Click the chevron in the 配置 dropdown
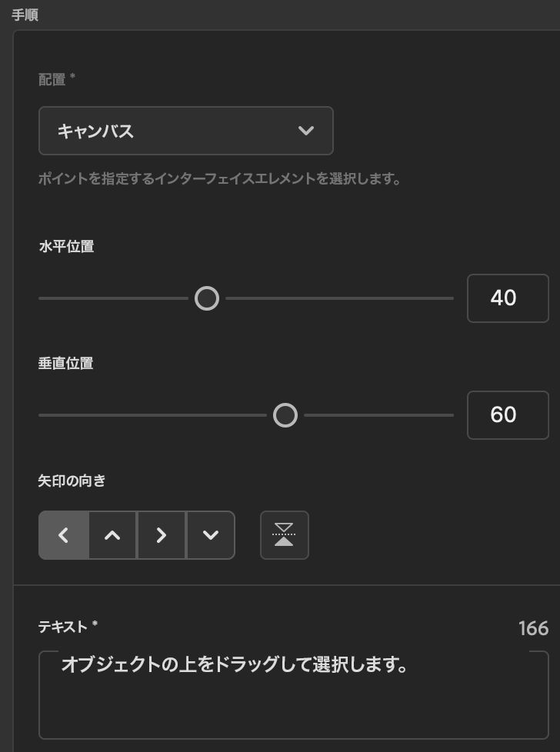 (x=306, y=131)
